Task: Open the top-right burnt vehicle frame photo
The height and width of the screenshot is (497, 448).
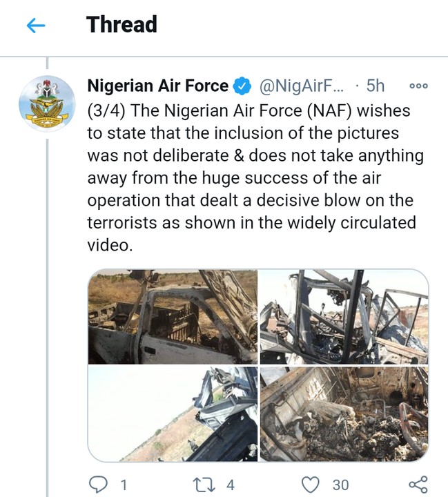Action: 343,317
